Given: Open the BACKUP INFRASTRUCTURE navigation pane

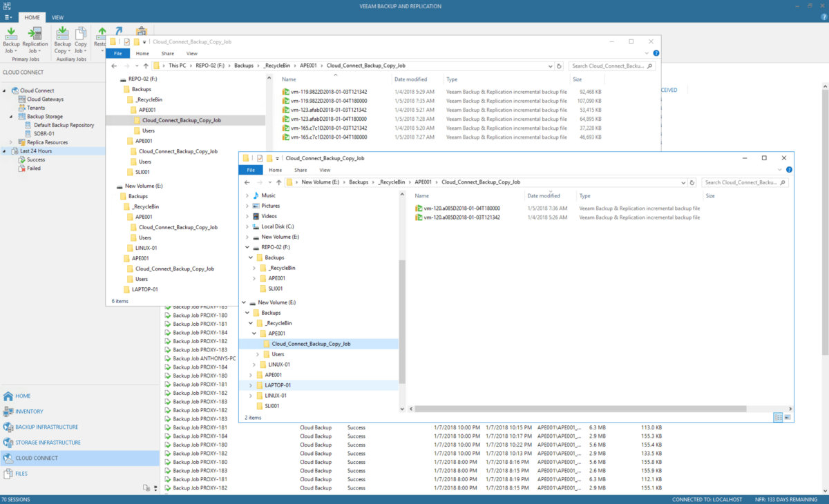Looking at the screenshot, I should coord(79,427).
